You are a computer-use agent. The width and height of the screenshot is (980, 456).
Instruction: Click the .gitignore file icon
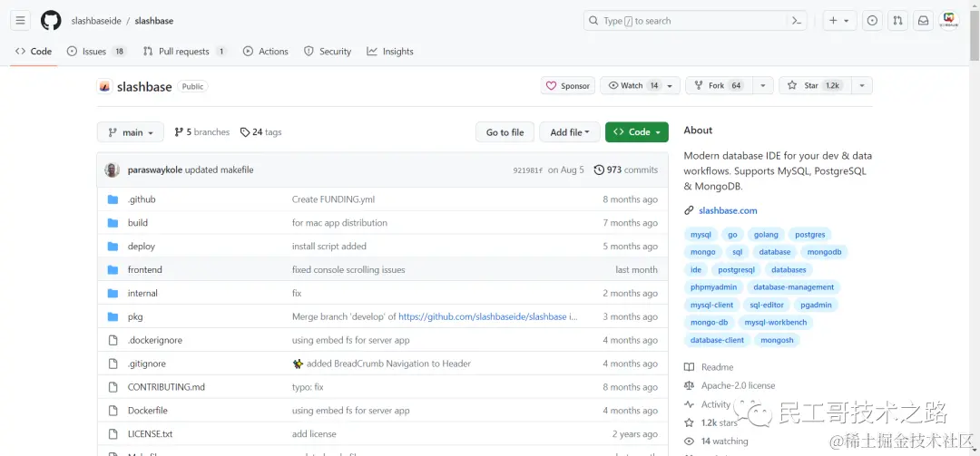pyautogui.click(x=113, y=364)
